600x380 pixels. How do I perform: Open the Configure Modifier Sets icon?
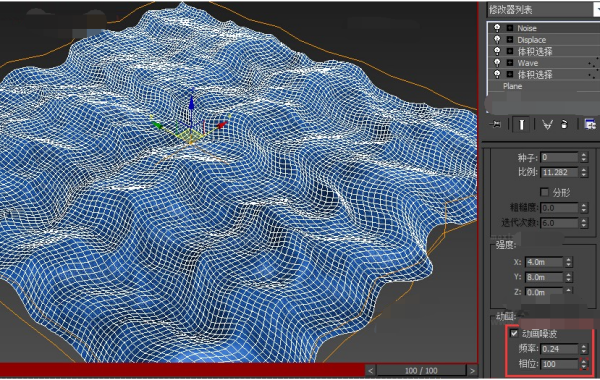pyautogui.click(x=590, y=124)
